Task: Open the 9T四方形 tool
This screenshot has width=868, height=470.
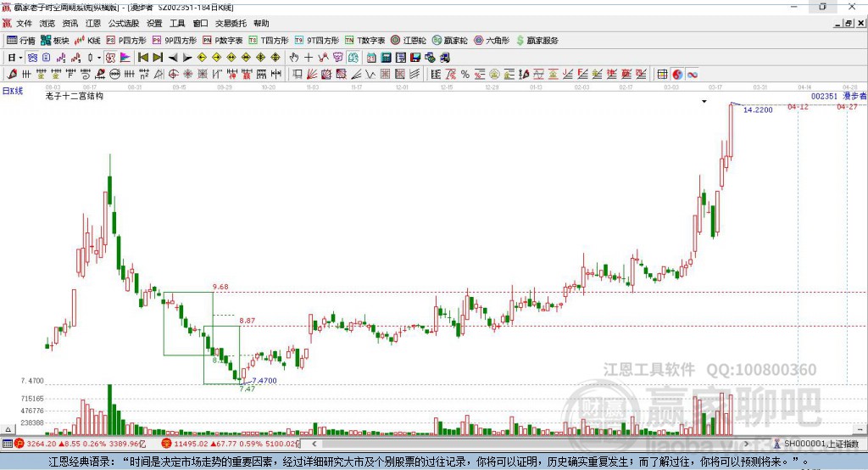Action: (x=317, y=41)
